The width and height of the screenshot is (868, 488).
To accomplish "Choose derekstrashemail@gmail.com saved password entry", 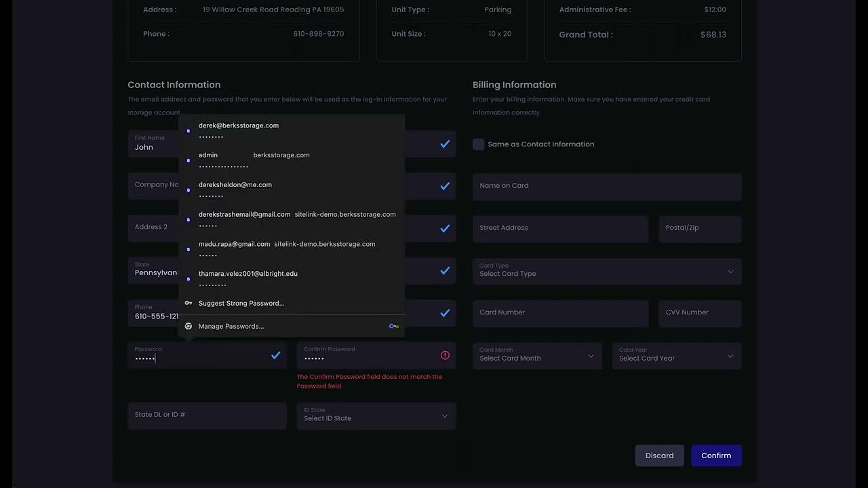I will 292,220.
